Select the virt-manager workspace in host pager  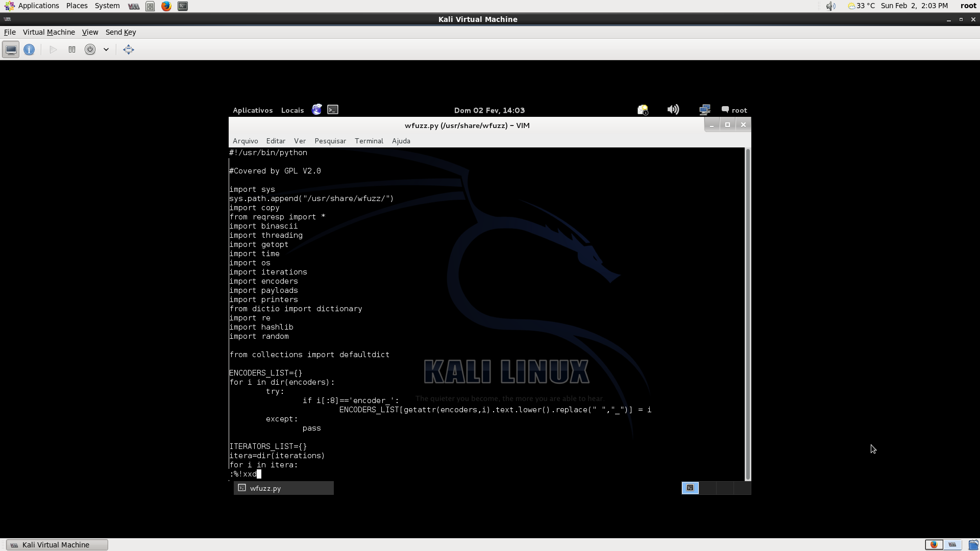pos(952,545)
